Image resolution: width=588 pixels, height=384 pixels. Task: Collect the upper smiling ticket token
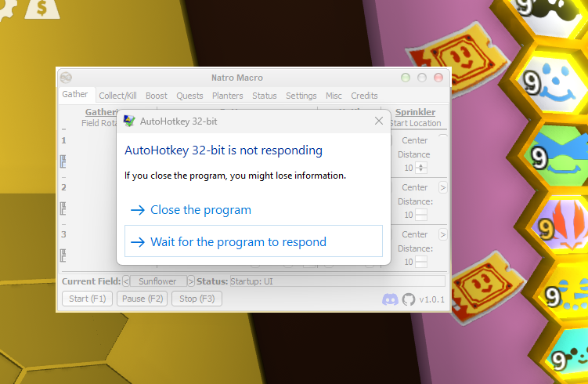tap(460, 60)
